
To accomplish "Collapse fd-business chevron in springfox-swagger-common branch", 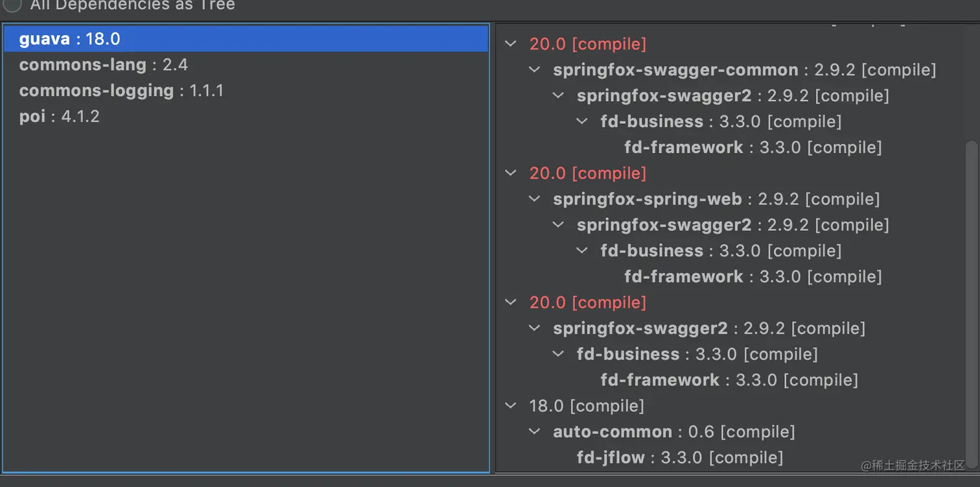I will pyautogui.click(x=582, y=121).
